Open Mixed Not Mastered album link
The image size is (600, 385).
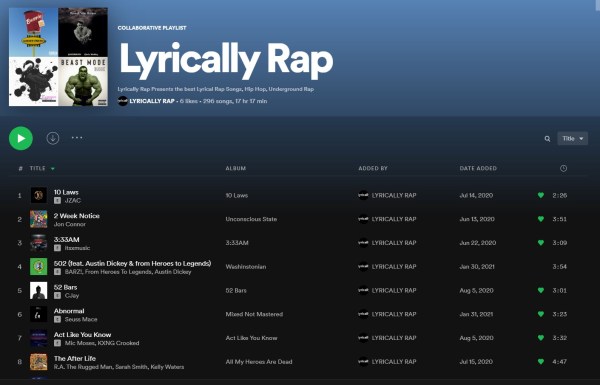click(x=254, y=314)
